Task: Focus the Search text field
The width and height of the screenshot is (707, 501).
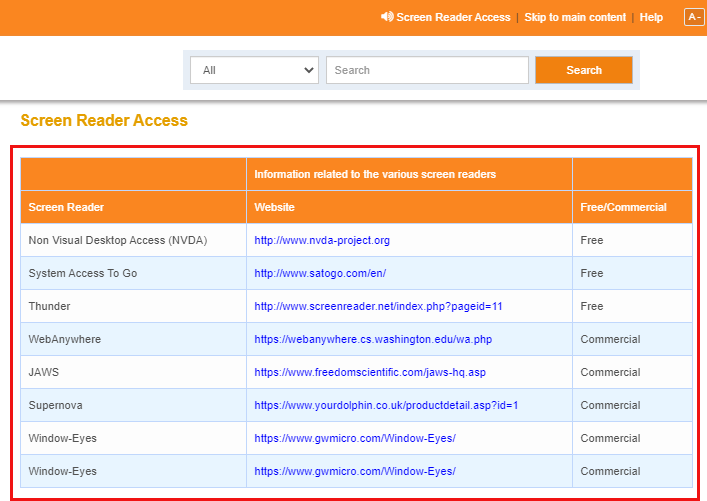Action: click(x=427, y=70)
